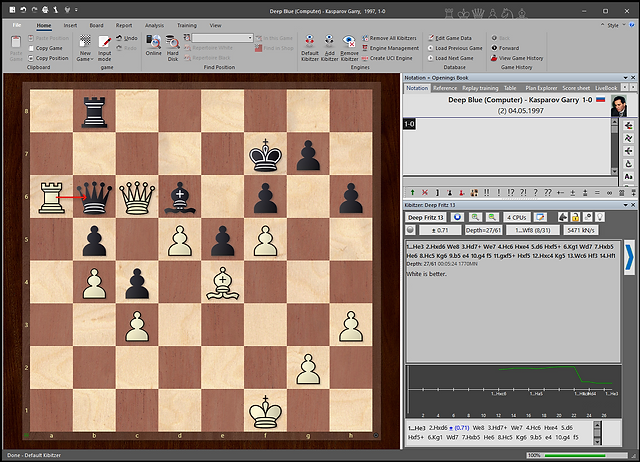This screenshot has height=462, width=640.
Task: Insert the '??' blunder annotation
Action: point(548,192)
